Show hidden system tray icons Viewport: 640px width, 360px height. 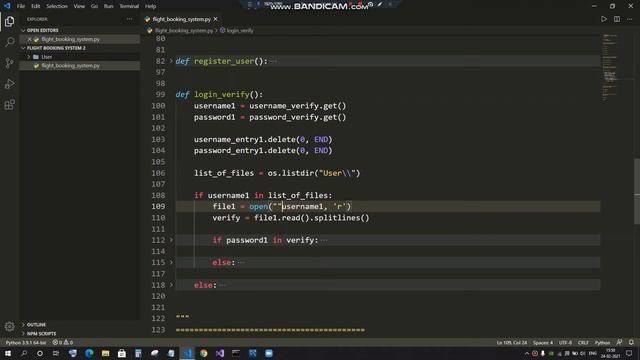tap(527, 353)
